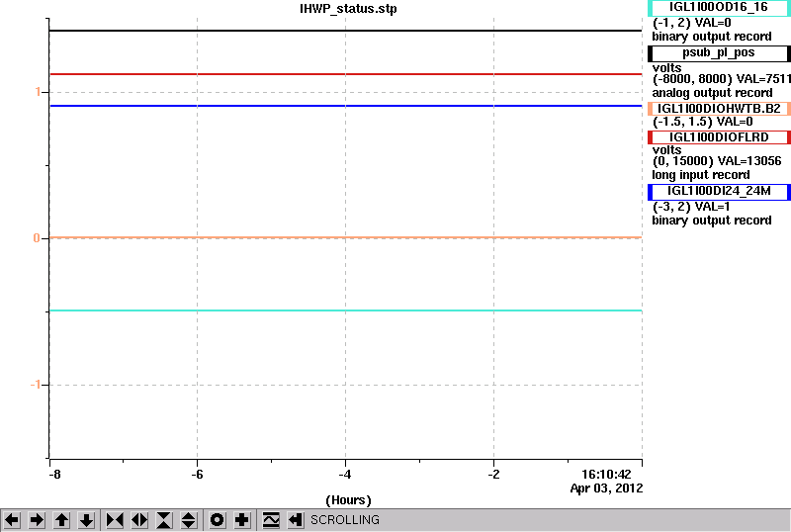
Task: Click the -2 tick label on the time axis
Action: coord(493,475)
